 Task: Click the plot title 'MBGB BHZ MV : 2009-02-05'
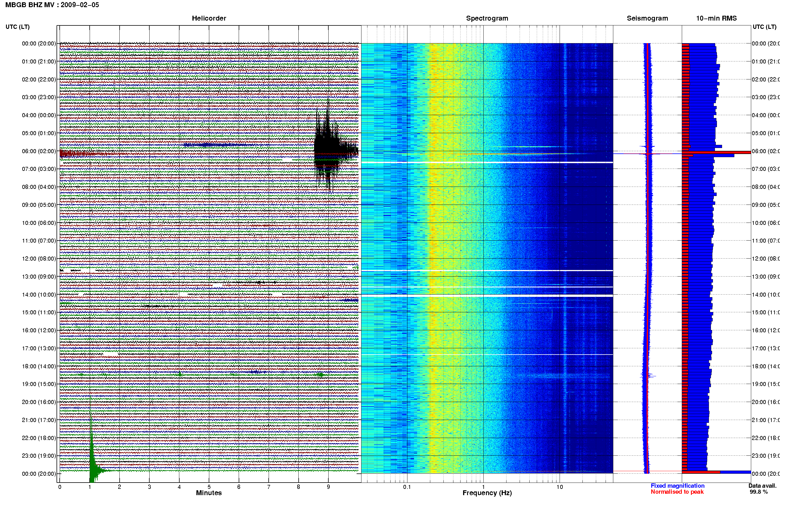click(52, 5)
